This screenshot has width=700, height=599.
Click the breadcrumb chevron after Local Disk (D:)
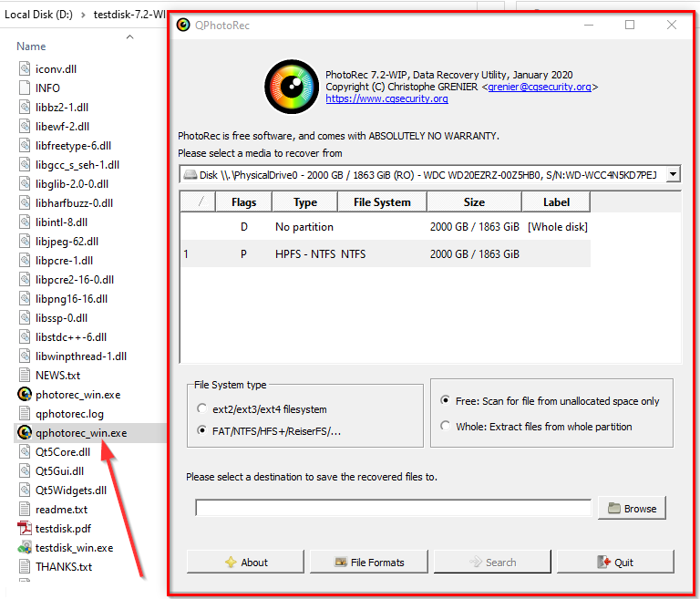click(84, 15)
